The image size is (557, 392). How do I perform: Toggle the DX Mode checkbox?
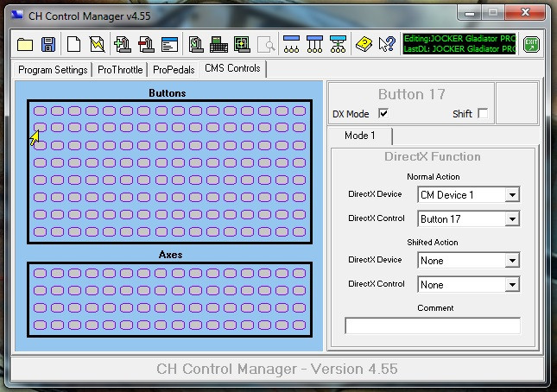tap(383, 114)
